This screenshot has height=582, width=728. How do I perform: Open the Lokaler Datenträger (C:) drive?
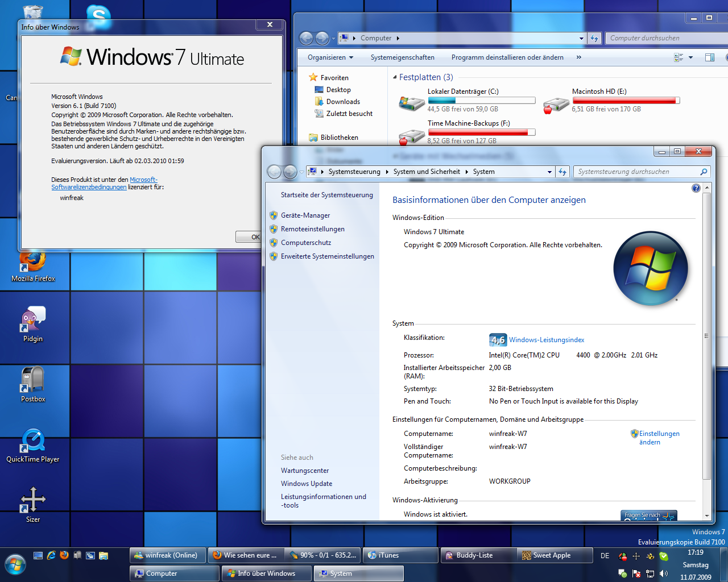pos(462,92)
